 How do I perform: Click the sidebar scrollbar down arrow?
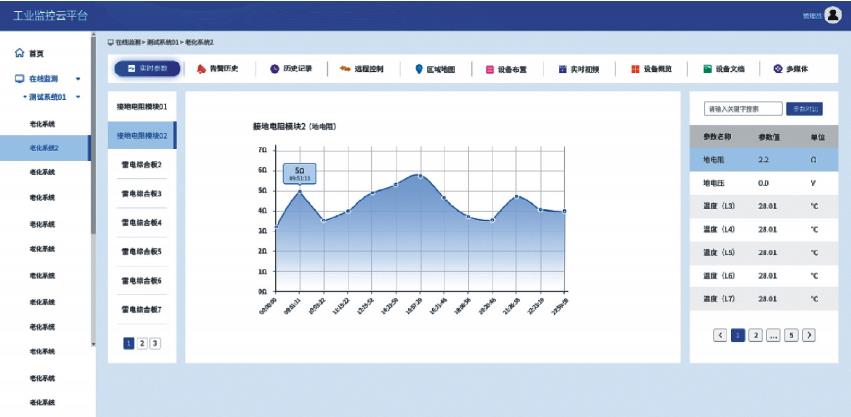(x=93, y=344)
